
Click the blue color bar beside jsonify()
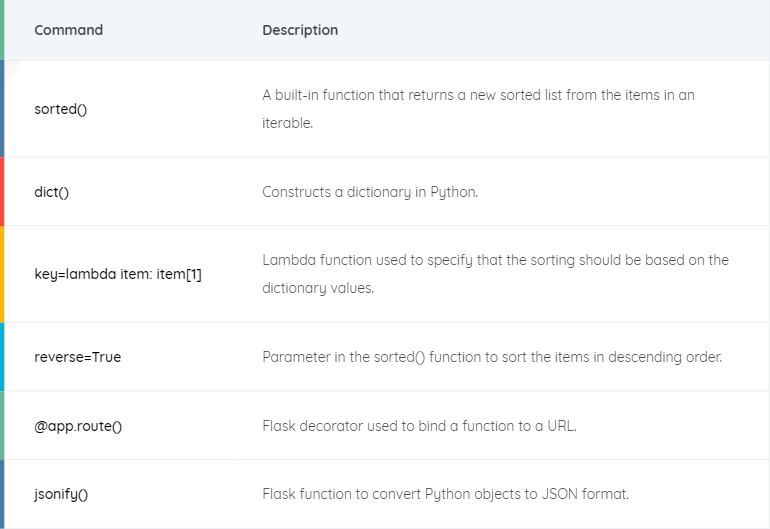pos(2,494)
